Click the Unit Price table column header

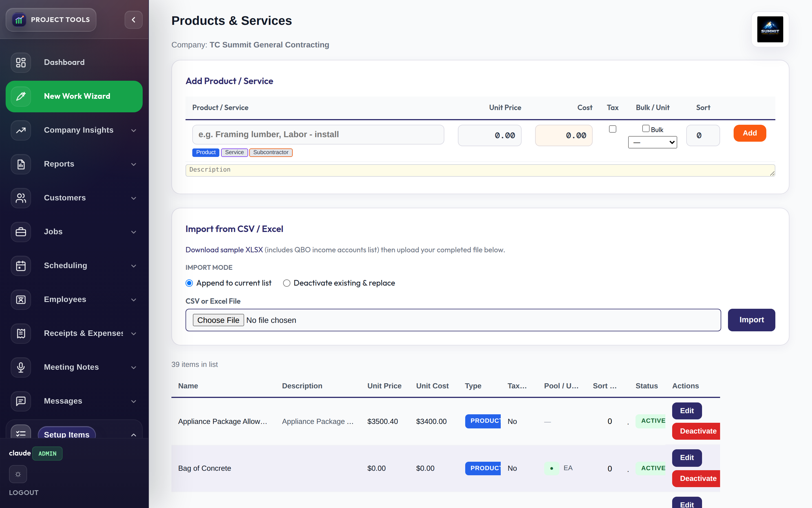point(384,386)
